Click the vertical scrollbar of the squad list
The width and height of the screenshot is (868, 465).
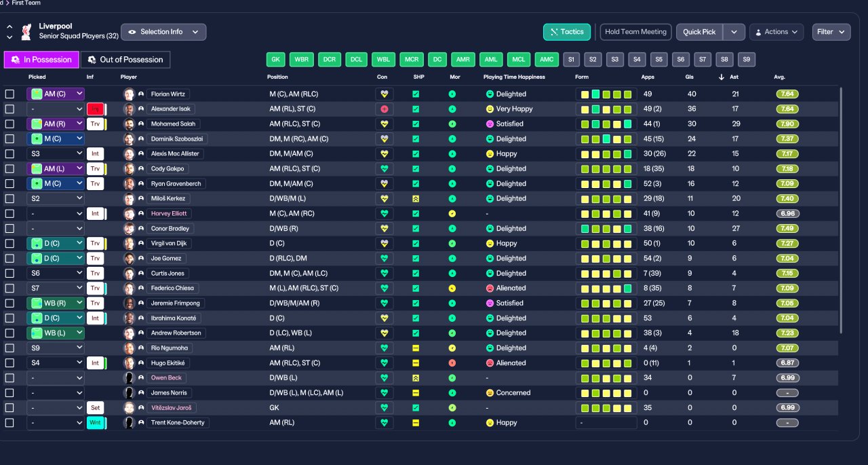[841, 210]
